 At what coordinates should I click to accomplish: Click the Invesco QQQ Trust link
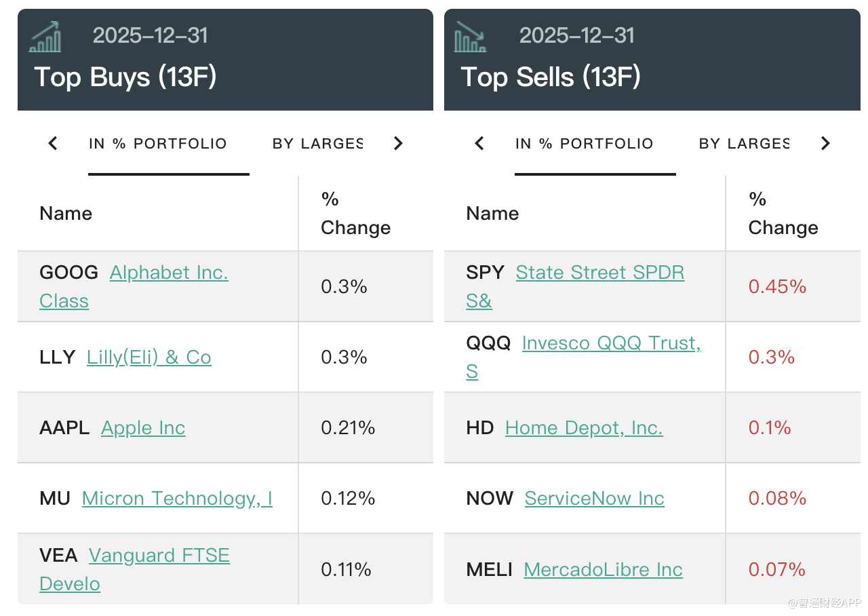(611, 343)
